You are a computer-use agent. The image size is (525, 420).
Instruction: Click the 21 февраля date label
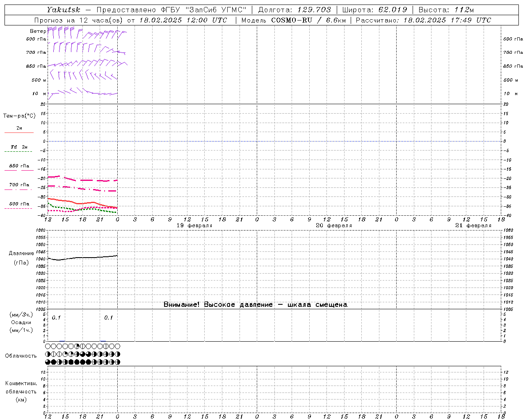(473, 226)
